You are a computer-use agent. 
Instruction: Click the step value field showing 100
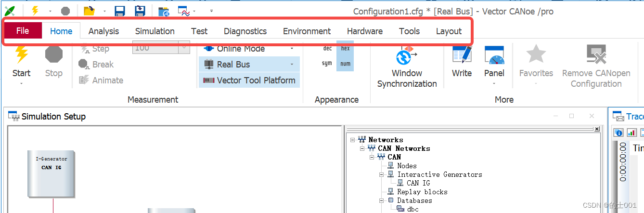(155, 48)
